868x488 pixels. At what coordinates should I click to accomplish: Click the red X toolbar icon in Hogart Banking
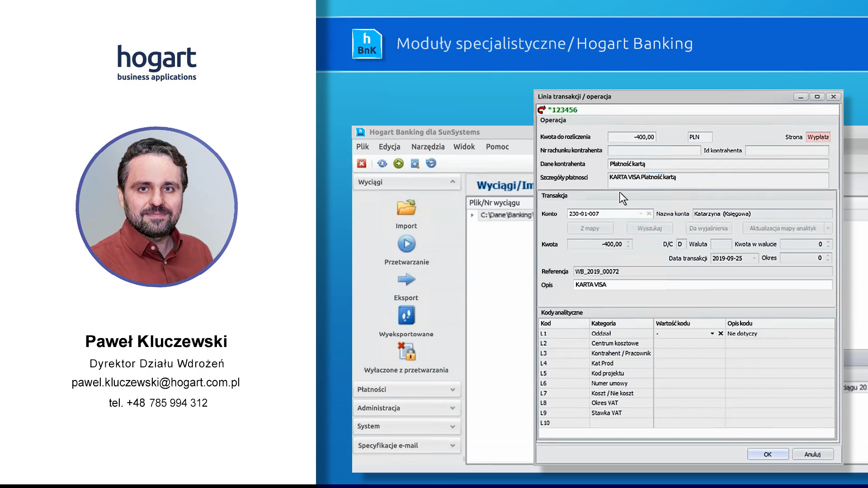tap(361, 164)
